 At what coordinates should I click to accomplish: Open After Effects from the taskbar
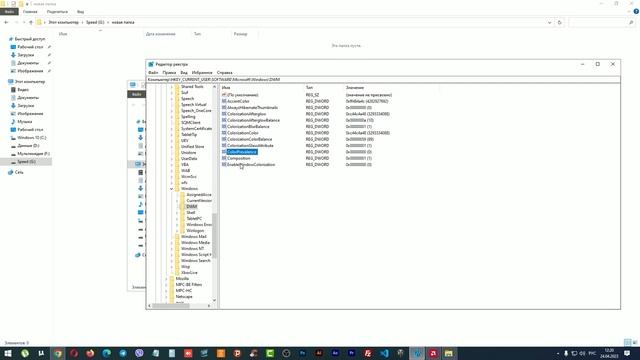click(x=335, y=353)
